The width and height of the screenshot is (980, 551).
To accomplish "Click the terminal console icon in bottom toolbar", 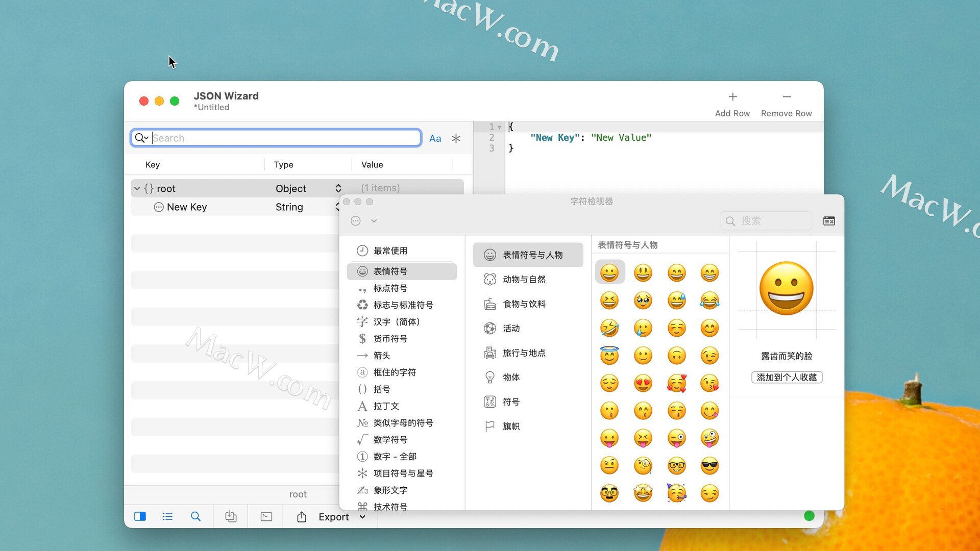I will (266, 516).
